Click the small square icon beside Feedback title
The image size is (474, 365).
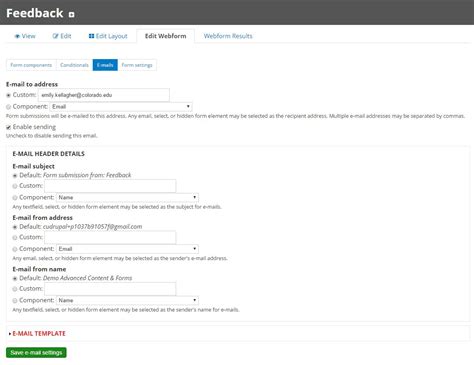(x=71, y=14)
